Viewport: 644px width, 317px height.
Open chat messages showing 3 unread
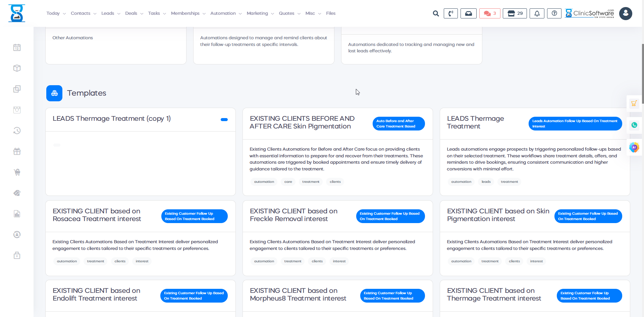[x=490, y=13]
